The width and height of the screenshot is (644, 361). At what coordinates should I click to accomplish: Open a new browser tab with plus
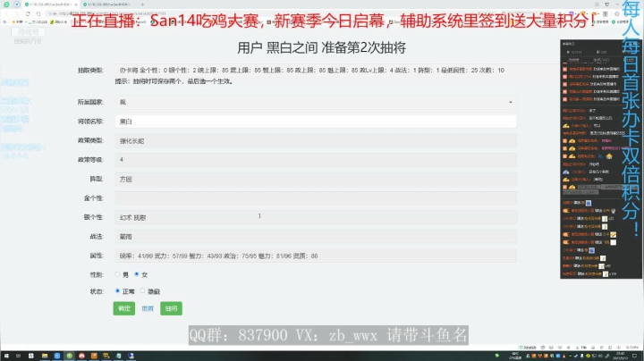coord(142,4)
